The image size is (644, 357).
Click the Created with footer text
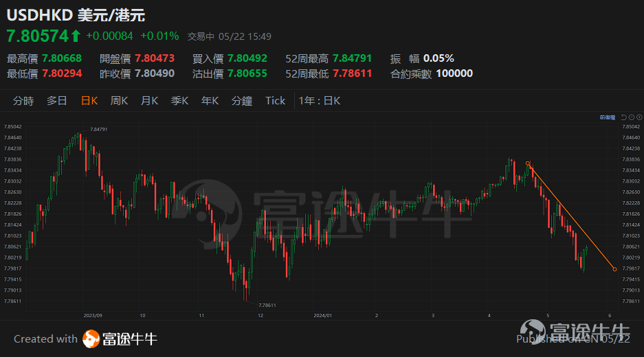[45, 339]
